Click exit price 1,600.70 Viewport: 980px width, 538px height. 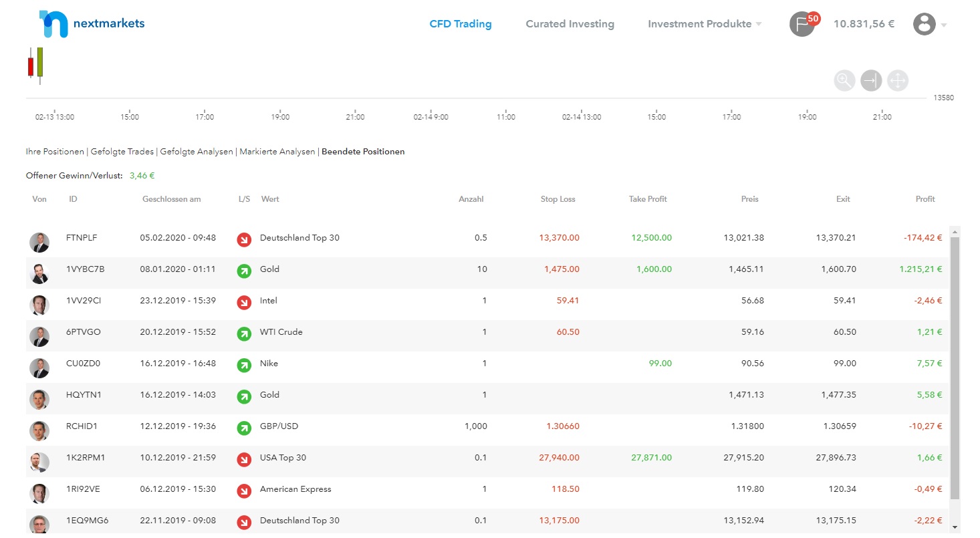click(838, 269)
